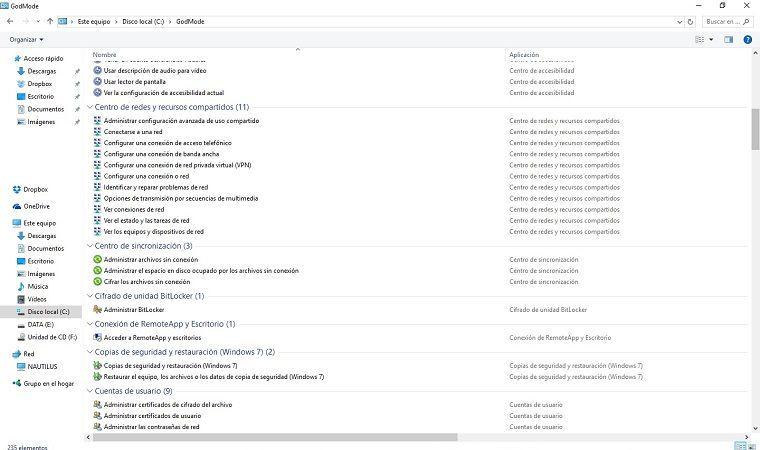The width and height of the screenshot is (760, 450).
Task: Collapse the Cuentas de usuario group
Action: (90, 391)
